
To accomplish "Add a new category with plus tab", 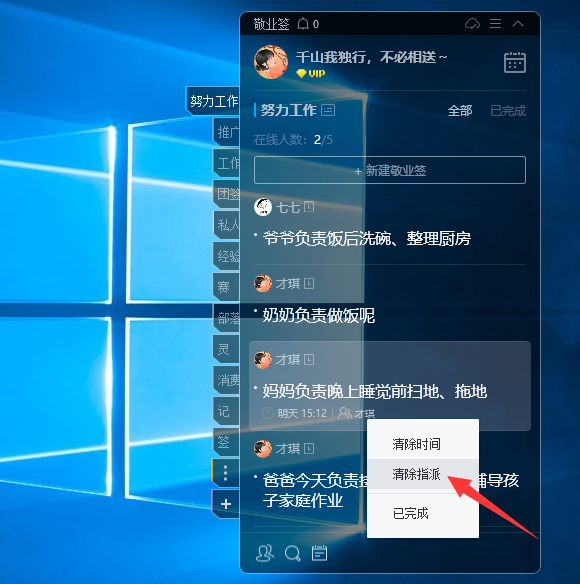I will point(225,504).
